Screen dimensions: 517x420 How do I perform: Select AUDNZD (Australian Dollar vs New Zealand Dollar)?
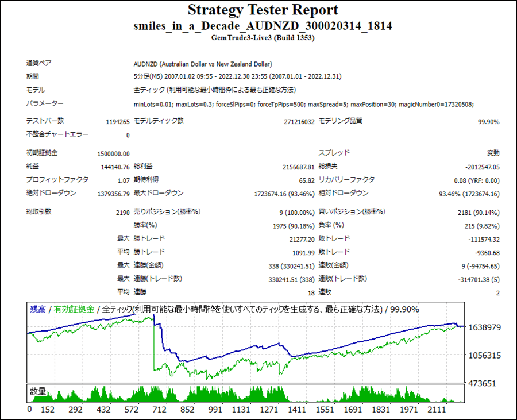click(203, 64)
